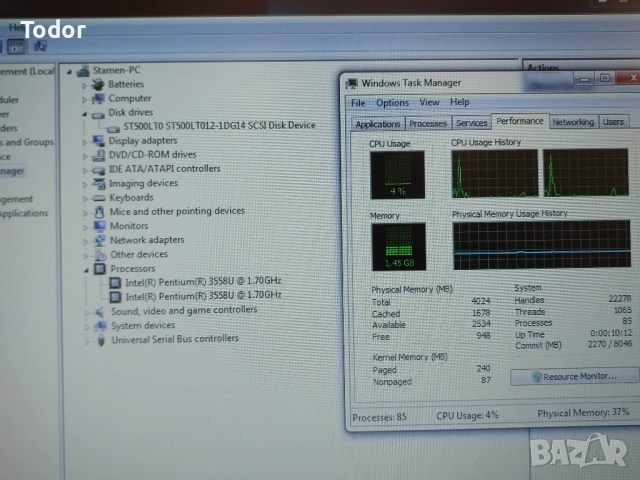Click the Keyboards category icon
The image size is (640, 480).
pyautogui.click(x=98, y=197)
